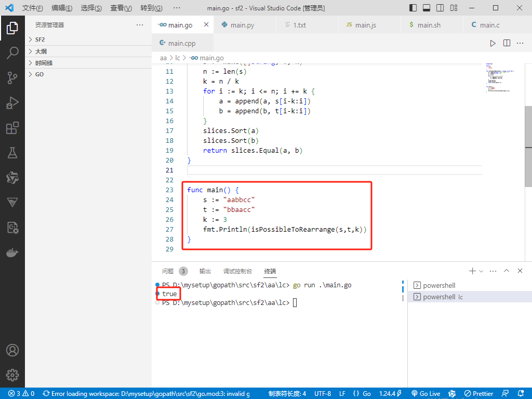Switch to the main.js tab

pyautogui.click(x=369, y=25)
